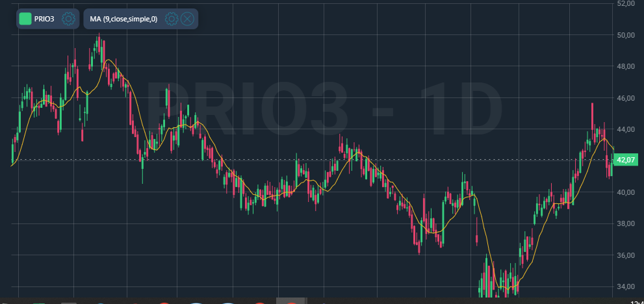Click the 34,00 price axis label

(x=626, y=286)
